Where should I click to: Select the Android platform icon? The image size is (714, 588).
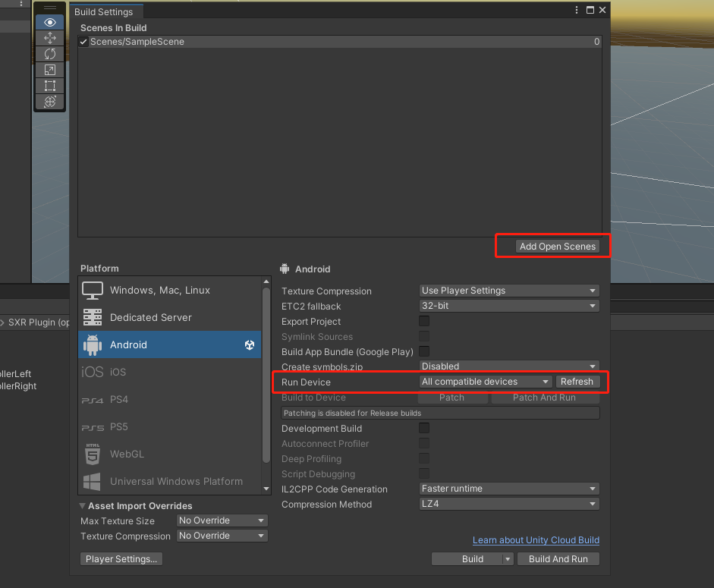tap(93, 344)
